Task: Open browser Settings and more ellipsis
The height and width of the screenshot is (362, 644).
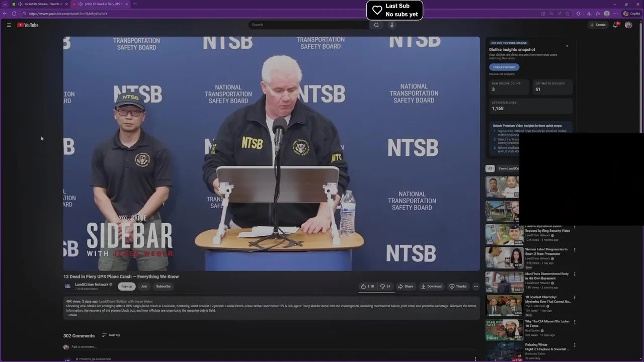Action: pyautogui.click(x=615, y=14)
